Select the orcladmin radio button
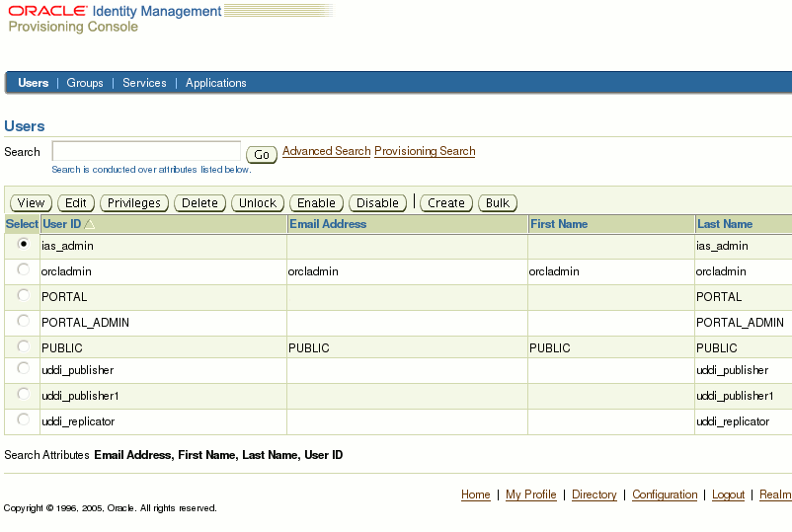 tap(24, 269)
